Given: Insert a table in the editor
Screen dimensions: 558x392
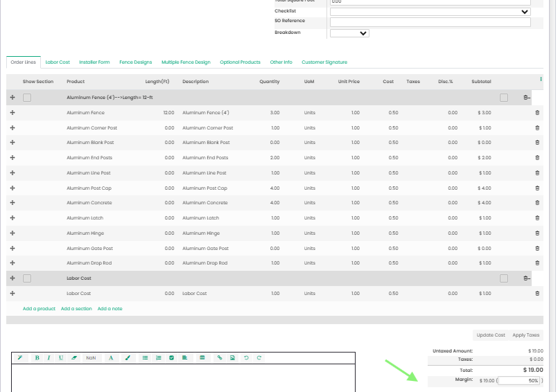Looking at the screenshot, I should 202,358.
